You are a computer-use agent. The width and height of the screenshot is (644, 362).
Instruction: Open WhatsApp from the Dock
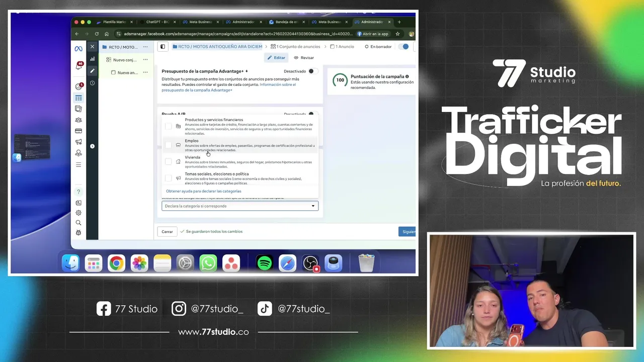click(208, 263)
